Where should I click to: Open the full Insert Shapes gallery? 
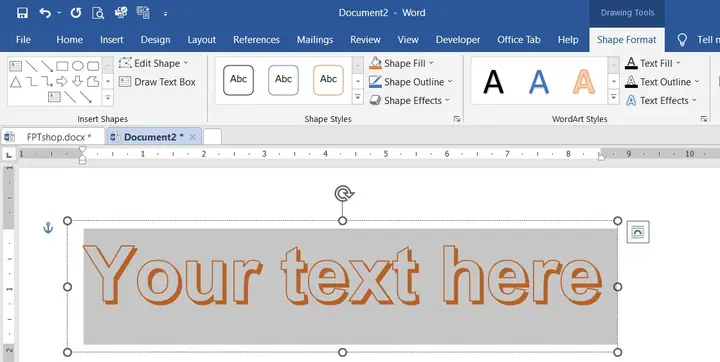click(107, 97)
